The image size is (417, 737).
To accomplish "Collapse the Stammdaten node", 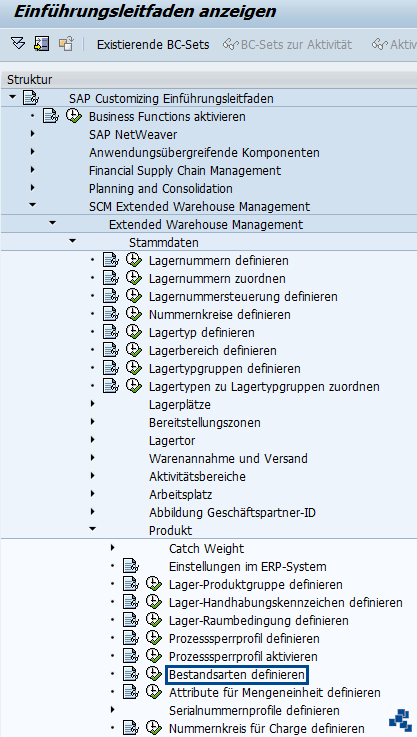I will pyautogui.click(x=72, y=241).
